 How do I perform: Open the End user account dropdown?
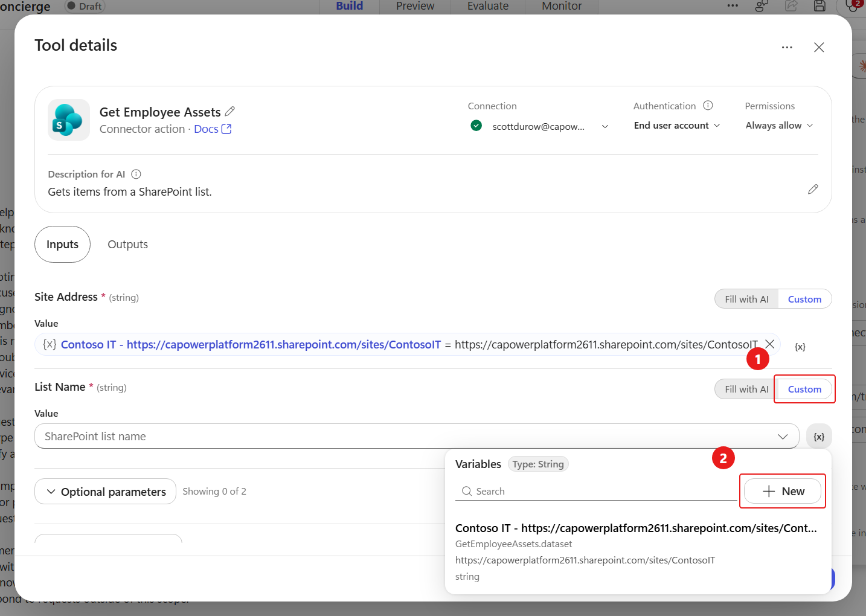coord(677,126)
